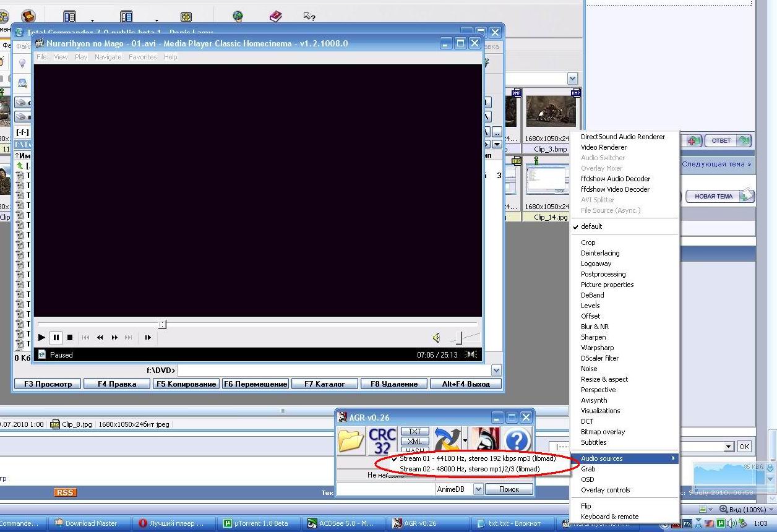Screen dimensions: 777x532
Task: Click the volume slider in the player
Action: (459, 337)
